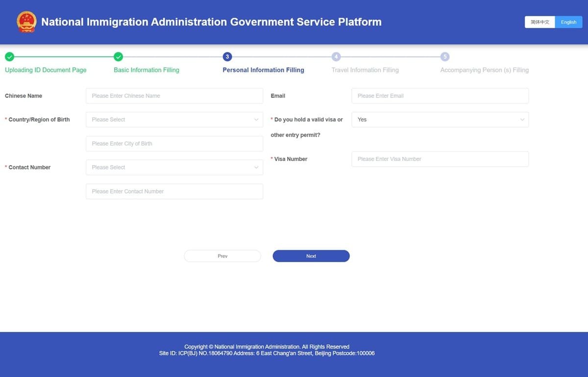Open the valid visa Yes/No dropdown

click(440, 119)
